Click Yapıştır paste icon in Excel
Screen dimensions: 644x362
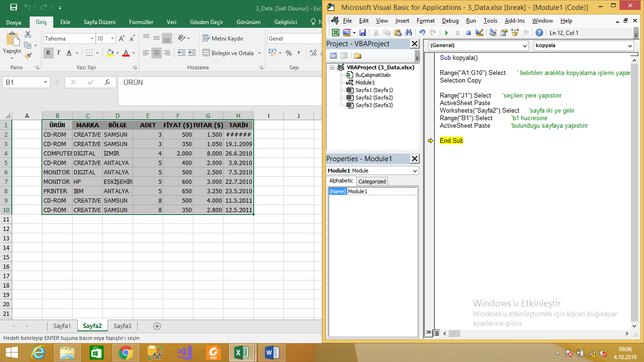tap(12, 39)
